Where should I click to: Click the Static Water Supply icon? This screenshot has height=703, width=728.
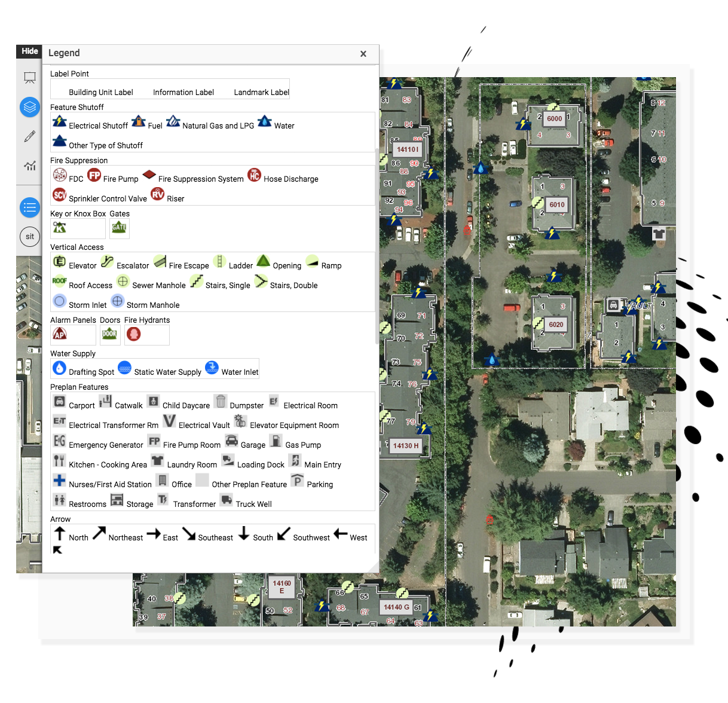pos(125,368)
